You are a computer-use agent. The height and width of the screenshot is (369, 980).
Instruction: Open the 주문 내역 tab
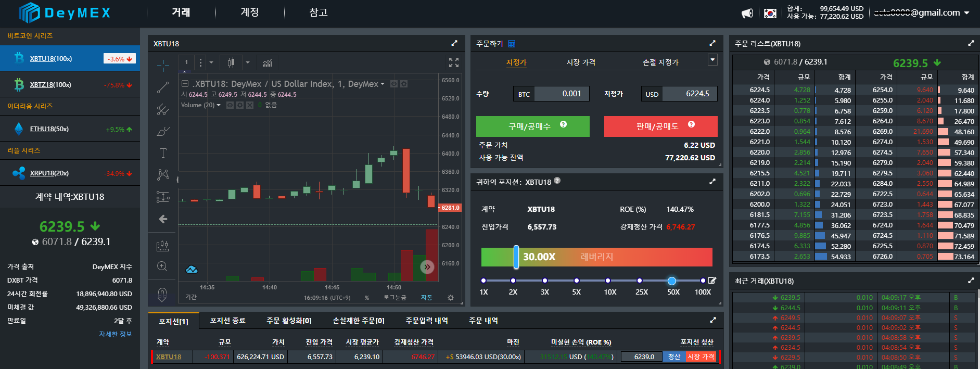click(x=483, y=321)
